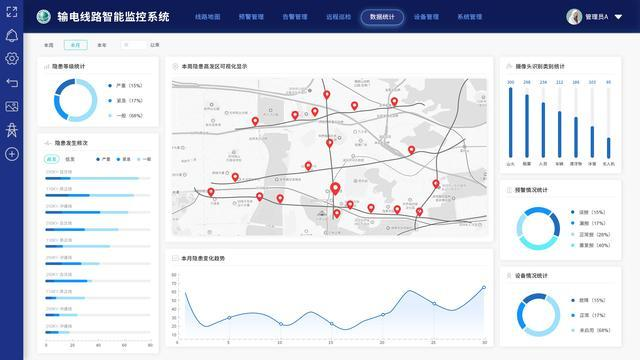This screenshot has height=360, width=640.
Task: Toggle the (15%) legend in 隐患等级统计
Action: 126,86
